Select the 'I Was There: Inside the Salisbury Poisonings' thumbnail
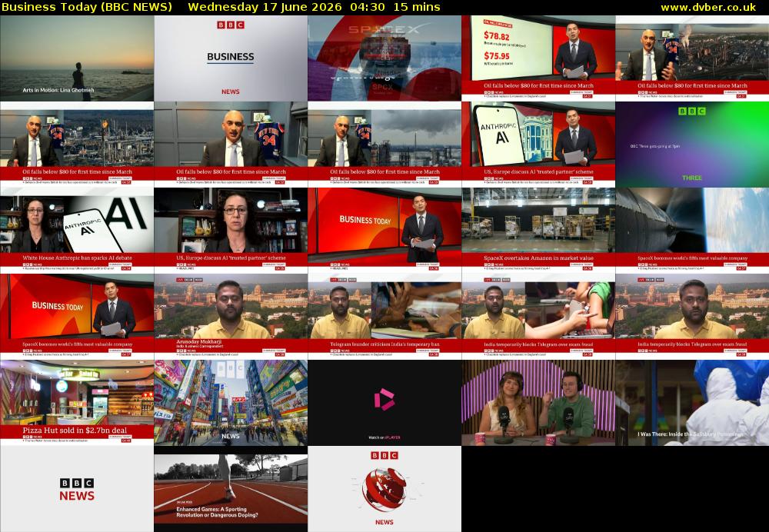This screenshot has width=769, height=532. (692, 403)
